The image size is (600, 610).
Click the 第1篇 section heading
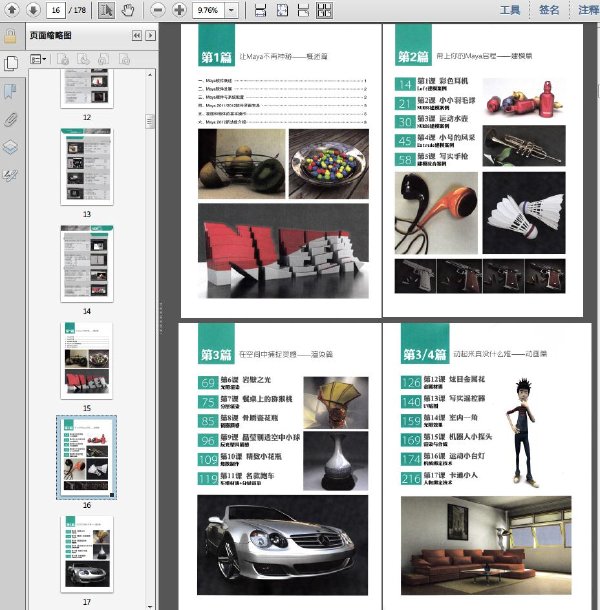click(x=216, y=57)
